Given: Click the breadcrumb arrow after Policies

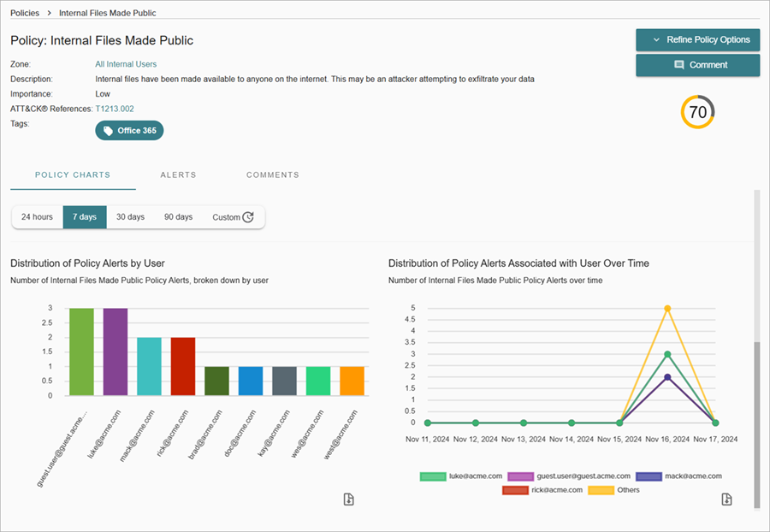Looking at the screenshot, I should coord(49,13).
